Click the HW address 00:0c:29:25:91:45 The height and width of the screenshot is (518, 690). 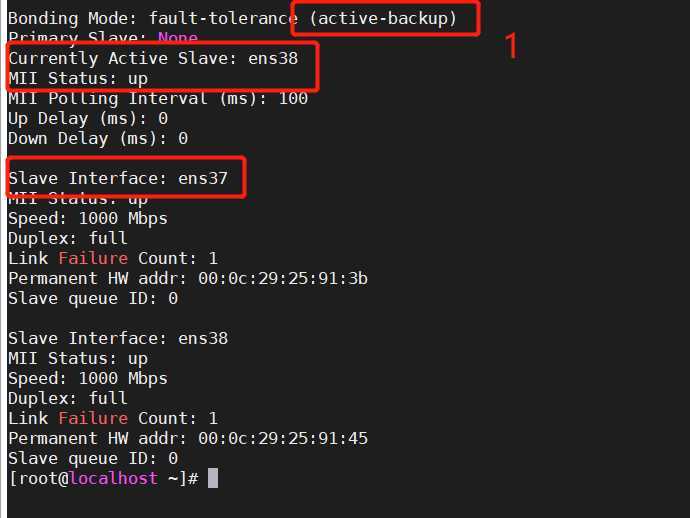tap(283, 438)
